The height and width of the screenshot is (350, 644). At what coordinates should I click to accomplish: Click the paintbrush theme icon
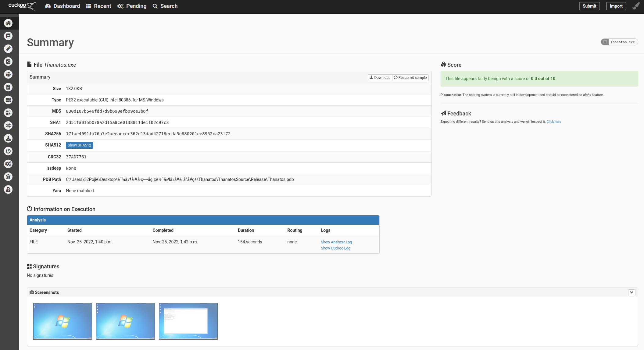coord(636,6)
